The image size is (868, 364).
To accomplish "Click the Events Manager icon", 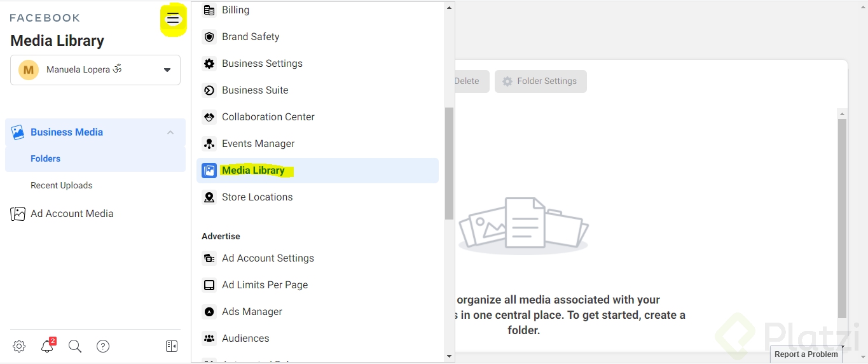I will [209, 144].
